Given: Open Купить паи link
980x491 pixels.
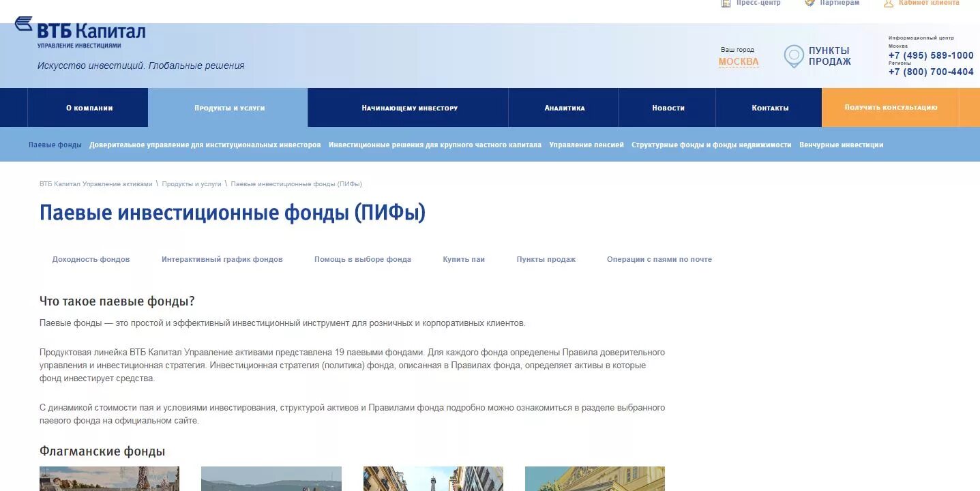Looking at the screenshot, I should [464, 259].
